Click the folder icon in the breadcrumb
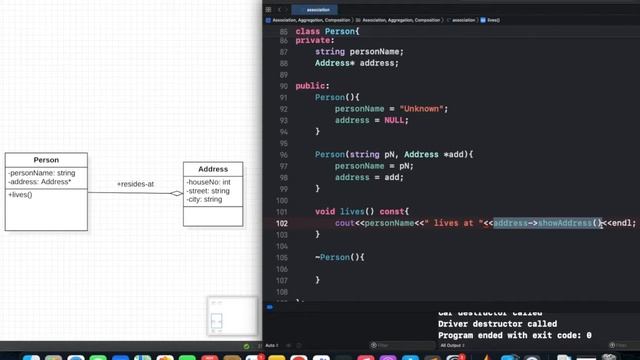The height and width of the screenshot is (360, 640). coord(358,20)
